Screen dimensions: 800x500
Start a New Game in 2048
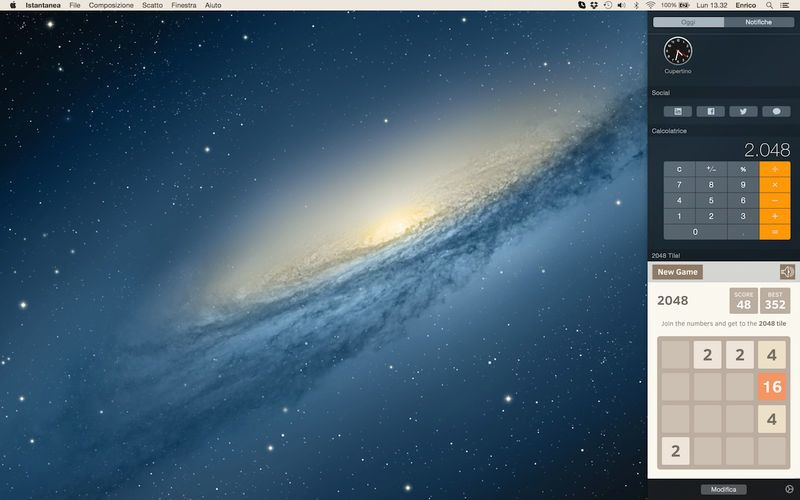tap(678, 272)
